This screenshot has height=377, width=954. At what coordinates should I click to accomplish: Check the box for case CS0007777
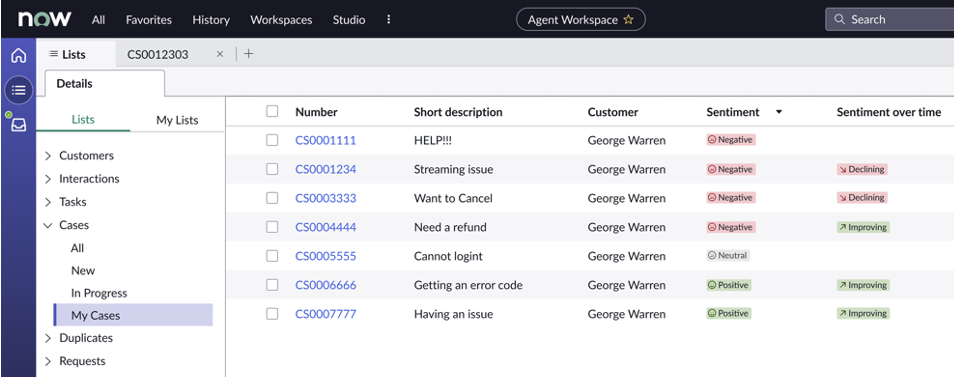point(272,314)
